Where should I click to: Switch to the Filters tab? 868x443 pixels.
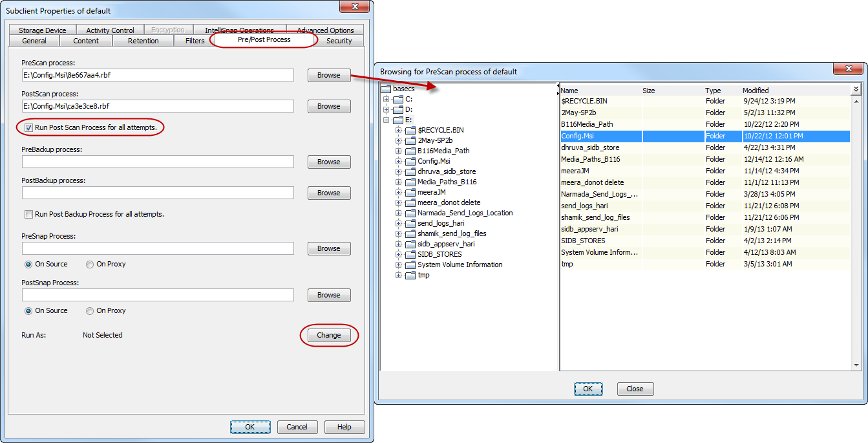[x=194, y=40]
